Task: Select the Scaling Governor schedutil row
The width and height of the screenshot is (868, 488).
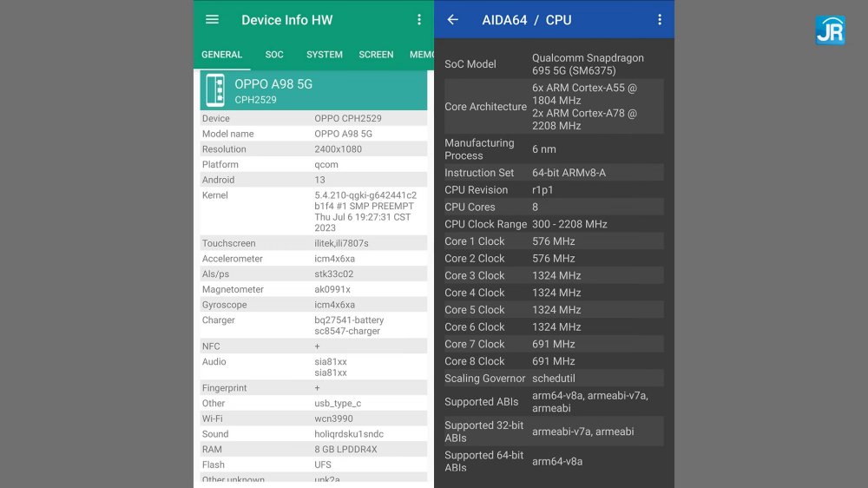Action: 554,379
